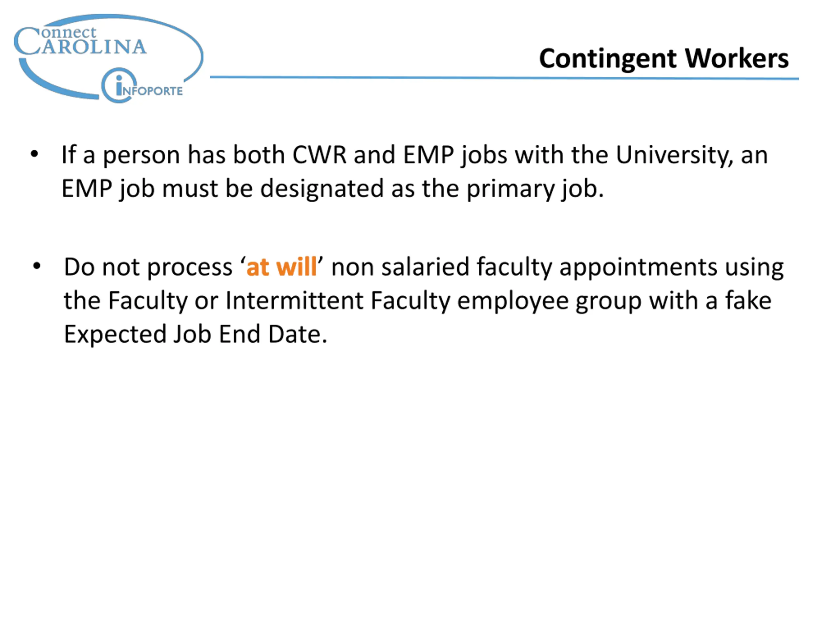The image size is (840, 630).
Task: Click the 'NFOPORTE' logo lettering
Action: [152, 91]
